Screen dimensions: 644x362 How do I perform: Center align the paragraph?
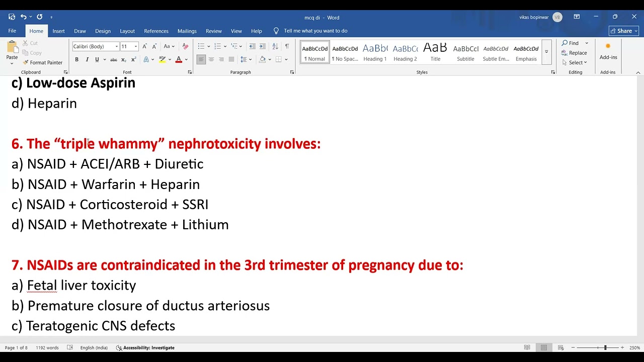tap(211, 59)
